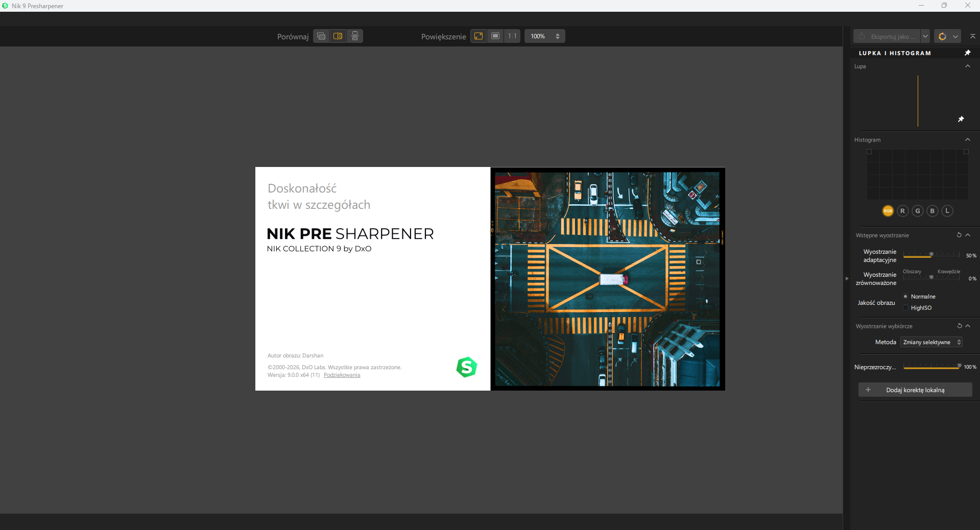Switch to split preview compare mode

click(338, 36)
